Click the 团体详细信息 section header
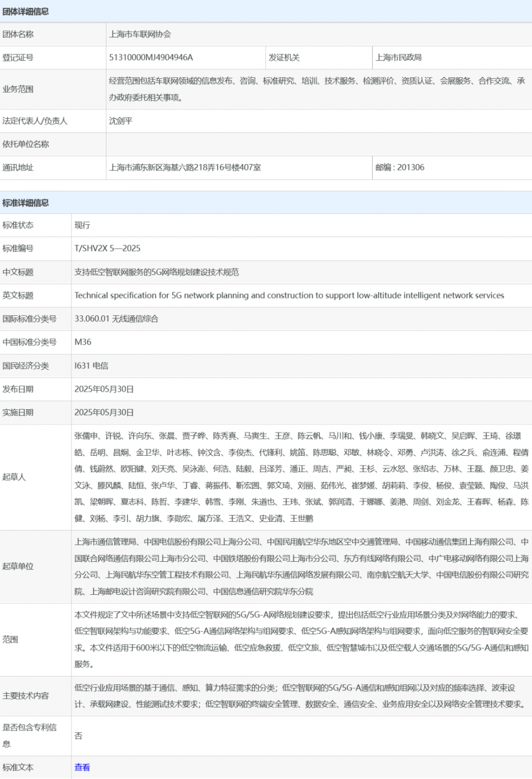This screenshot has width=532, height=779. pyautogui.click(x=26, y=11)
